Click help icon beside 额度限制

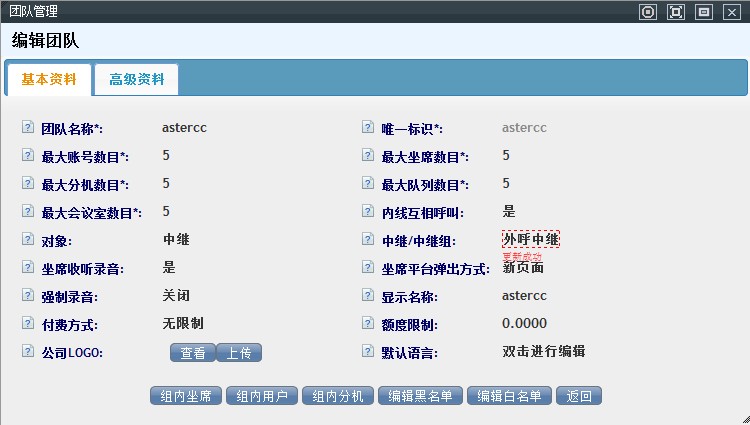[367, 324]
